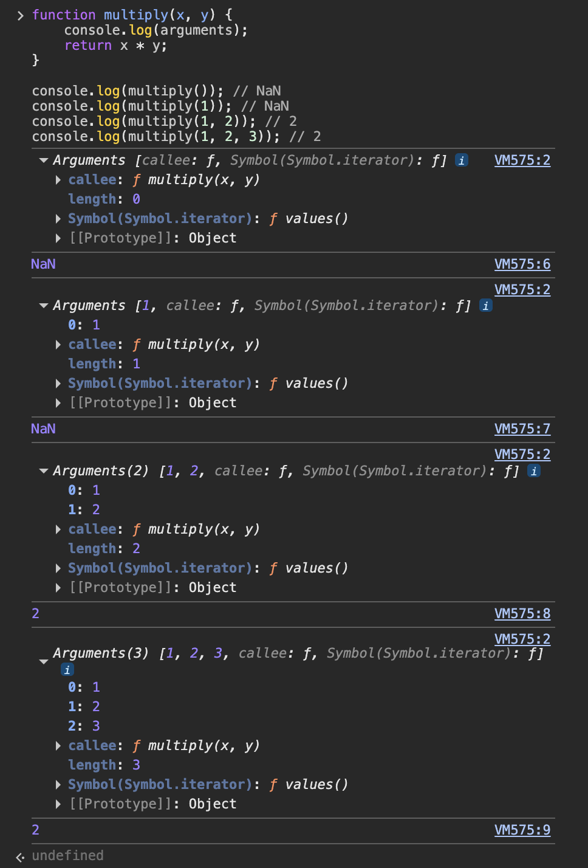Open the VM575:2 link beside the first Arguments log

522,160
